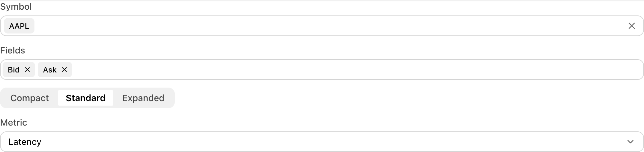
Task: Click the Ask field tag label
Action: [50, 70]
